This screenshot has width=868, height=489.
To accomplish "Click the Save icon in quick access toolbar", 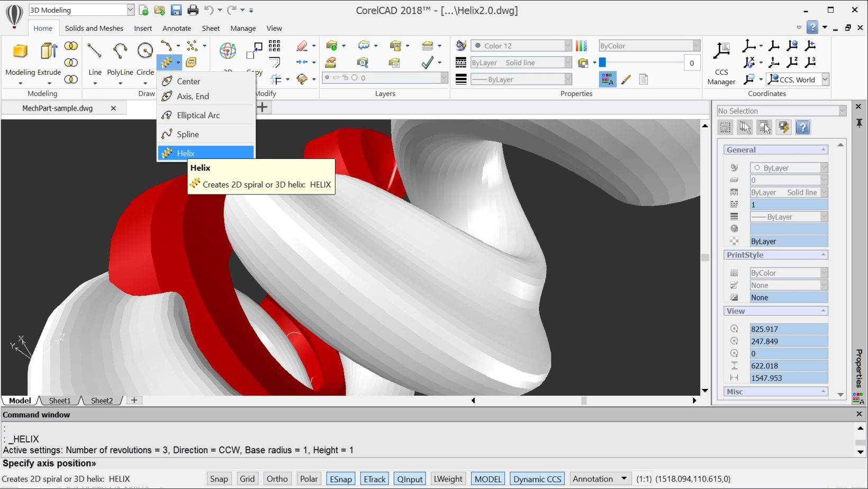I will coord(176,10).
